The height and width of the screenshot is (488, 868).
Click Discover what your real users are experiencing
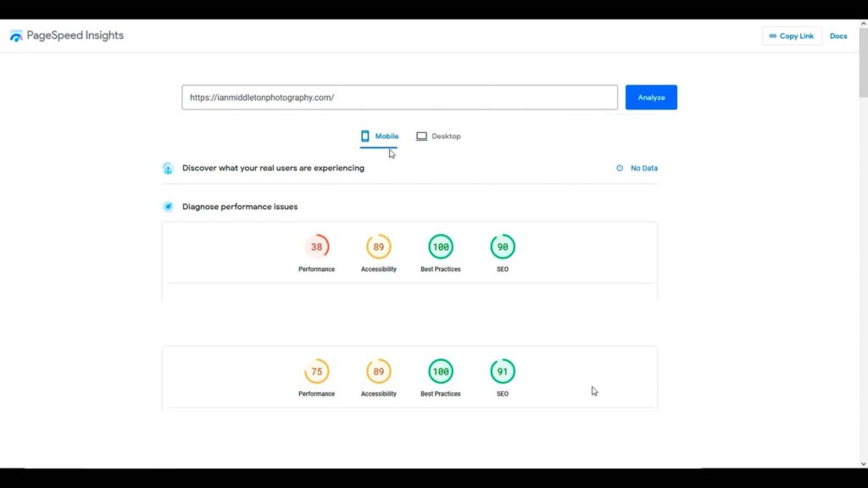coord(274,169)
